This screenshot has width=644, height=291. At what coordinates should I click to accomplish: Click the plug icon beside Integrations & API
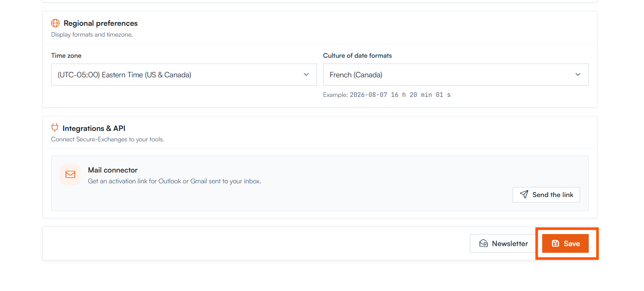[x=55, y=128]
